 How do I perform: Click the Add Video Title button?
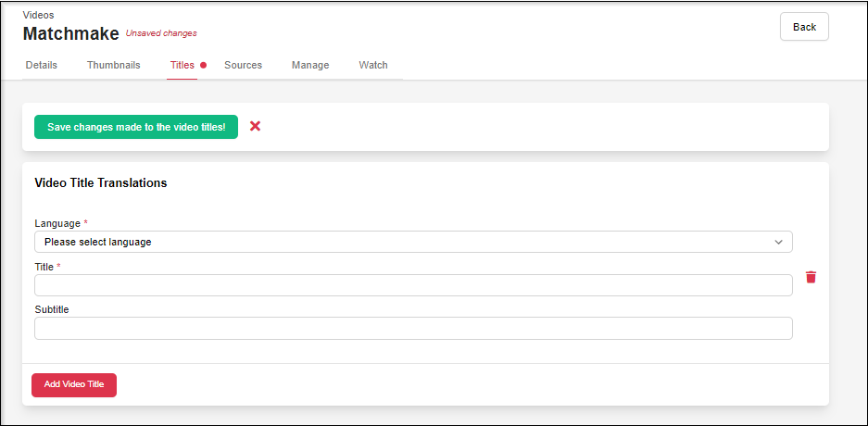[74, 384]
